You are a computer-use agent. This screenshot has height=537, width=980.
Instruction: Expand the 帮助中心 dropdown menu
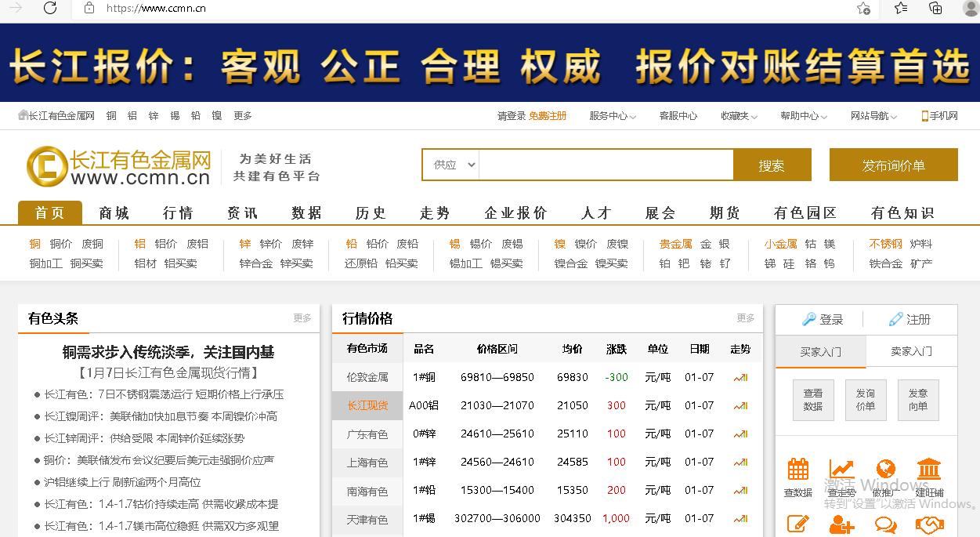coord(804,116)
